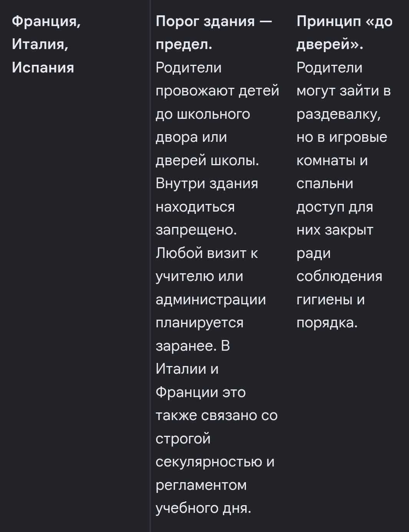Click the text 'доступ для'

[x=335, y=207]
